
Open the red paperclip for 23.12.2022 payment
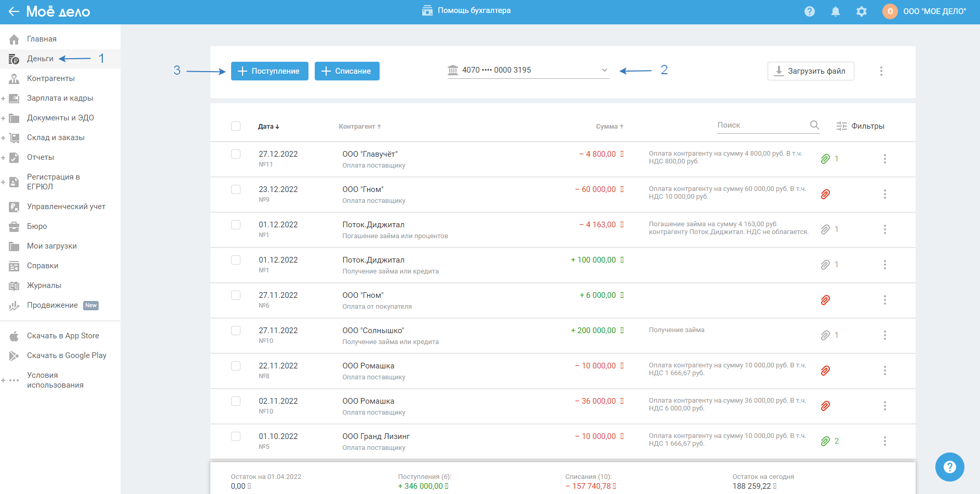(825, 194)
